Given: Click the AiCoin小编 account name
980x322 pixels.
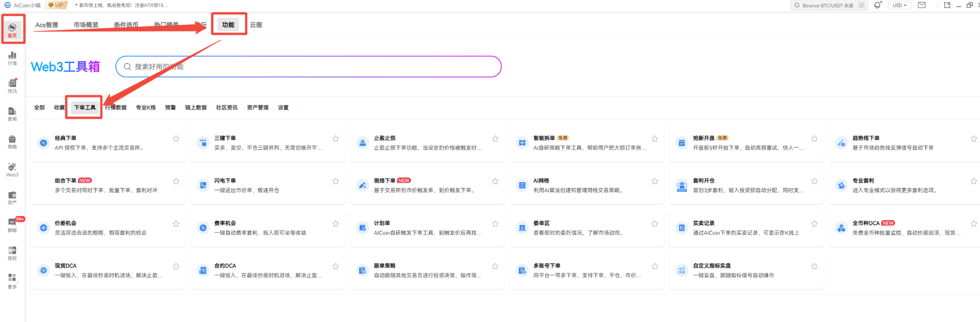Looking at the screenshot, I should point(27,5).
